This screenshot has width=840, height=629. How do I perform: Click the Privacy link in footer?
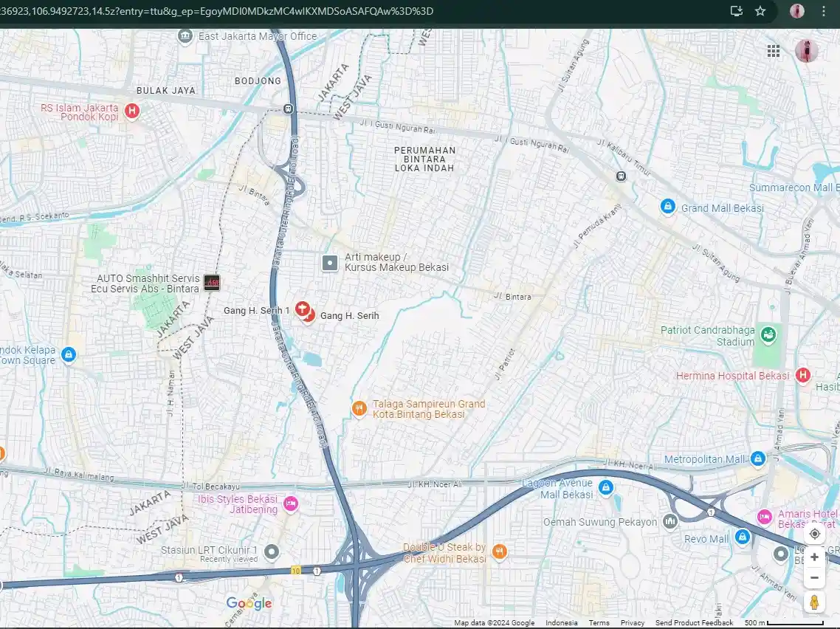[x=633, y=623]
